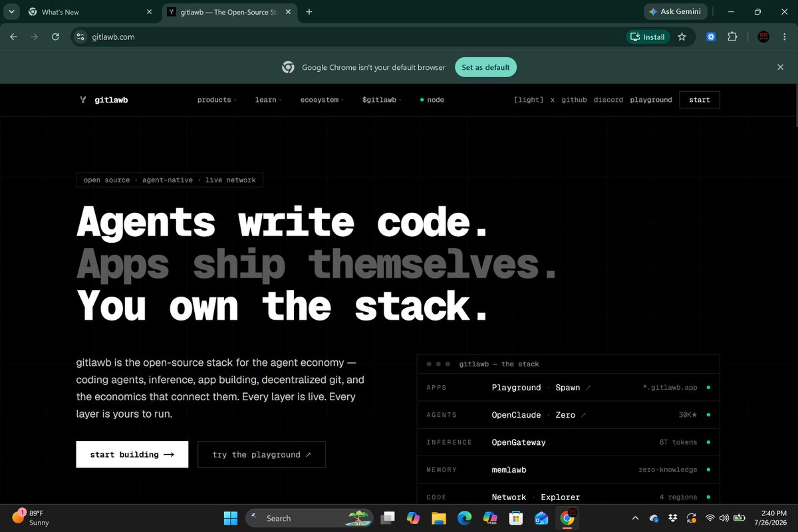Viewport: 798px width, 532px height.
Task: Open the blue snowflake extension icon
Action: (711, 37)
